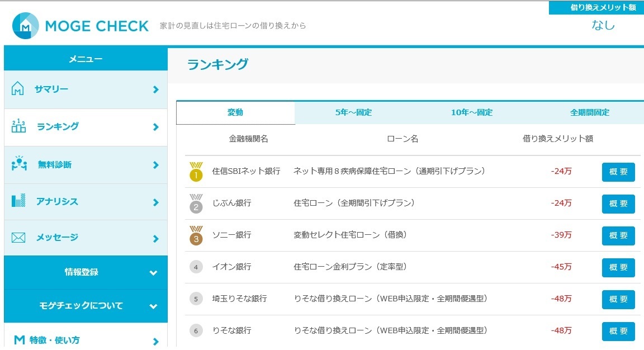The width and height of the screenshot is (644, 350).
Task: Click the -45万 amount for イオン銀行
Action: 561,267
